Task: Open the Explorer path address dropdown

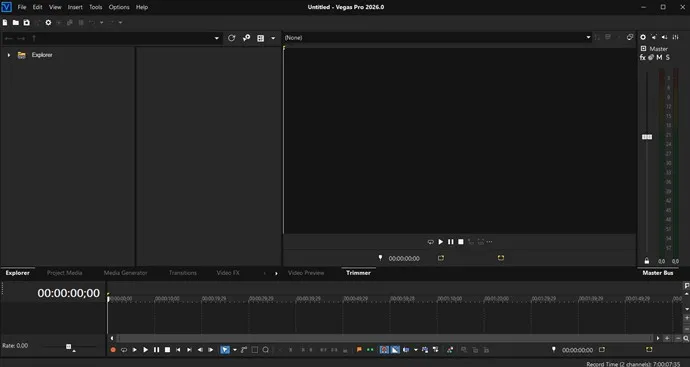Action: [217, 38]
